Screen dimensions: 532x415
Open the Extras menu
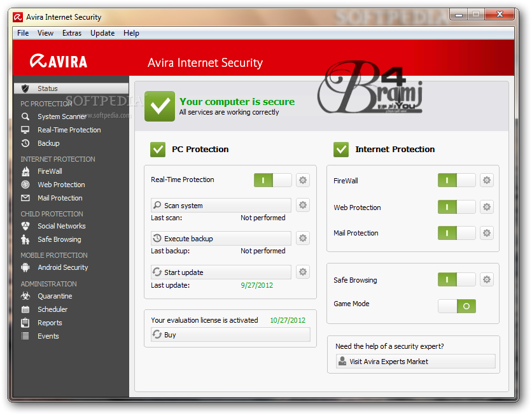pos(72,33)
